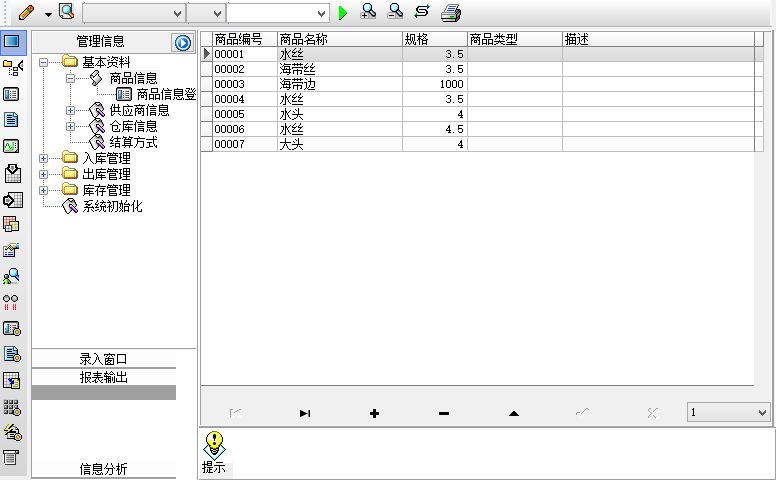Collapse the 基本资料 folder
The width and height of the screenshot is (776, 480).
(x=44, y=62)
